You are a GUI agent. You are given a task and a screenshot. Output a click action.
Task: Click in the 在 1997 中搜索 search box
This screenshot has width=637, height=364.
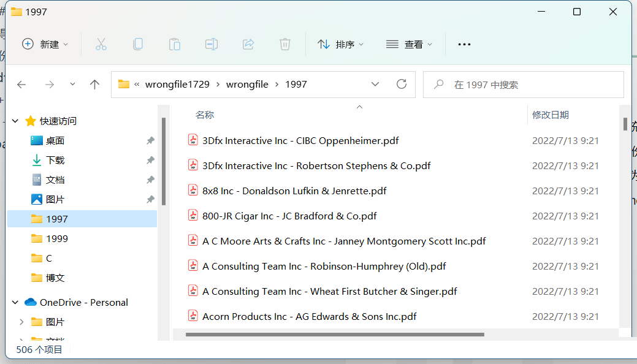(x=523, y=85)
